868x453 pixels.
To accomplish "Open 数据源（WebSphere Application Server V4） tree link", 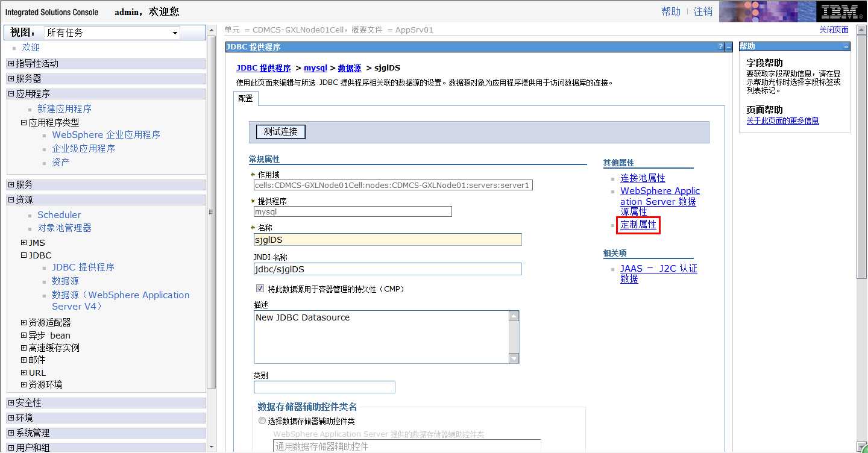I will 121,301.
